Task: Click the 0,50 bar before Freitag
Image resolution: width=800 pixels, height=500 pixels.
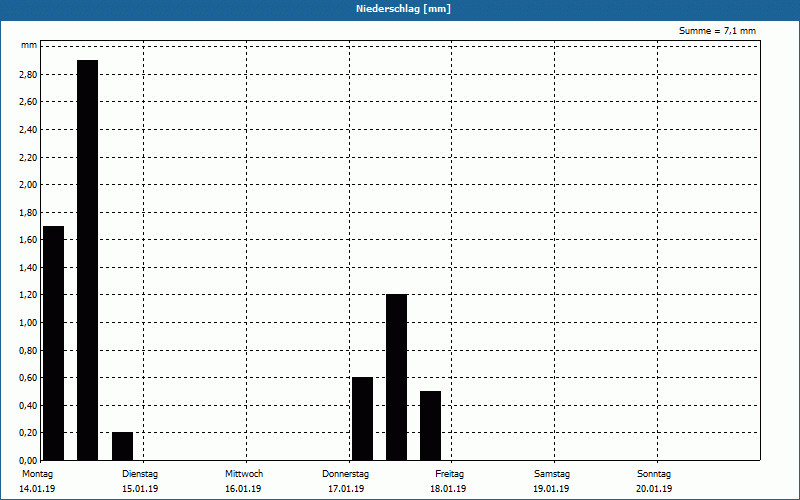Action: tap(431, 426)
